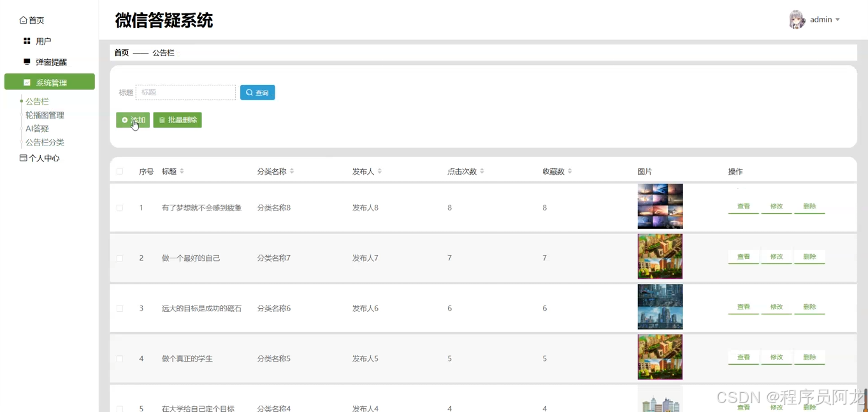This screenshot has width=868, height=412.
Task: Click 修改 for row 远大的目标是成功的磁石
Action: (x=776, y=307)
